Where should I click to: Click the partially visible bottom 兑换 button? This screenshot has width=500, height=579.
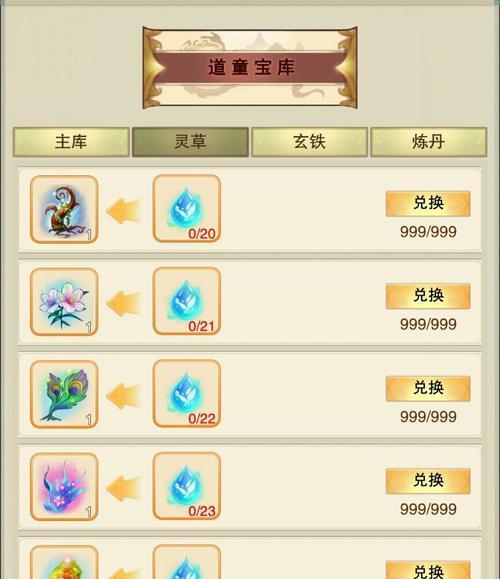coord(428,570)
